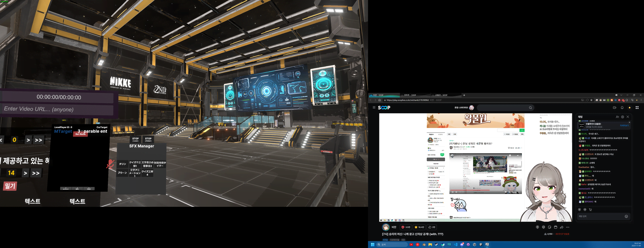The width and height of the screenshot is (644, 248).
Task: Open the SOOP hamburger menu
Action: coord(374,108)
